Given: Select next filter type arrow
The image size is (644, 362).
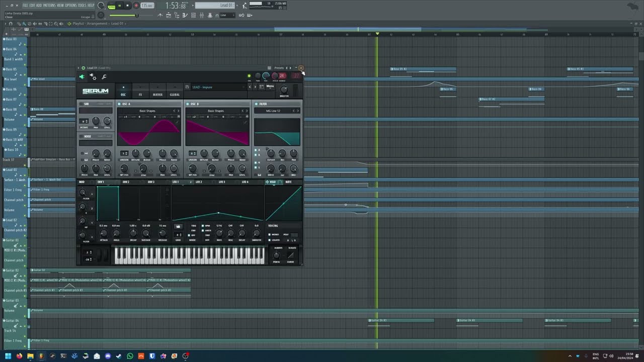Looking at the screenshot, I should pyautogui.click(x=298, y=111).
